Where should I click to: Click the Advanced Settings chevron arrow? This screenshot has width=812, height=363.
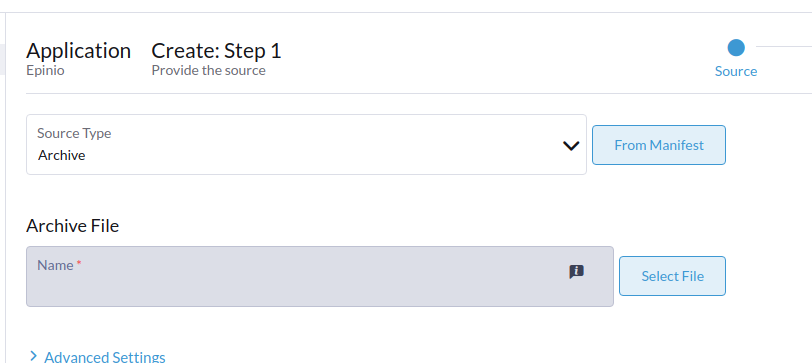(34, 356)
